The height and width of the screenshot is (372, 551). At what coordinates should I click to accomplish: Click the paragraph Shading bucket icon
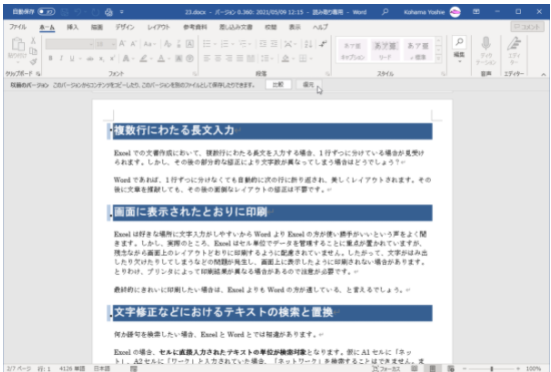[285, 58]
